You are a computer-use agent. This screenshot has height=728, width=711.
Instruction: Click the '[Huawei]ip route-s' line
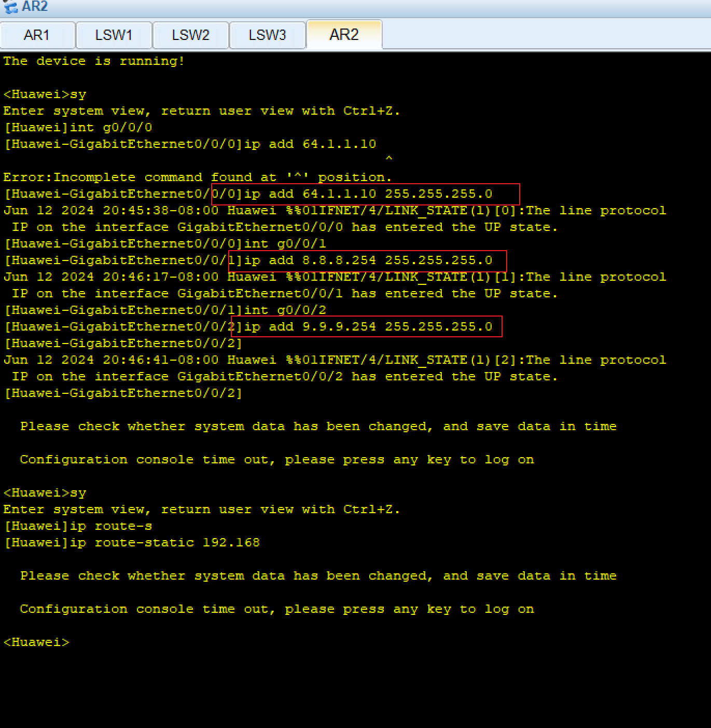tap(78, 526)
